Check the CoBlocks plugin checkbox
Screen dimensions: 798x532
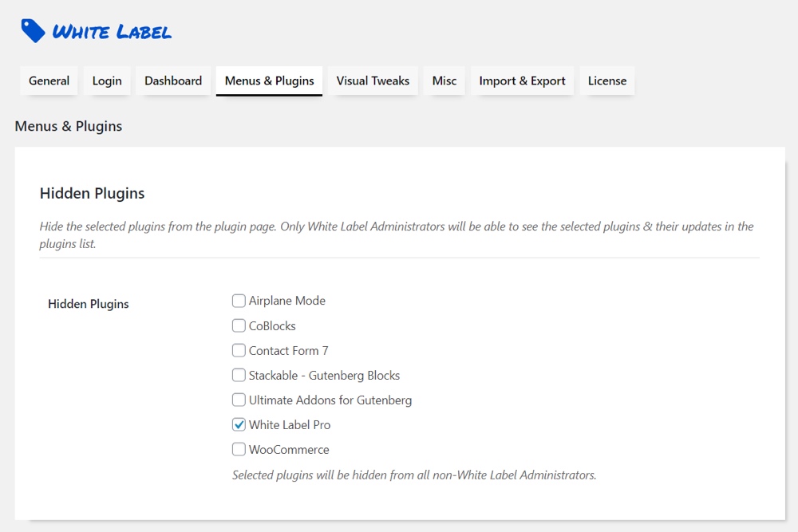(239, 325)
